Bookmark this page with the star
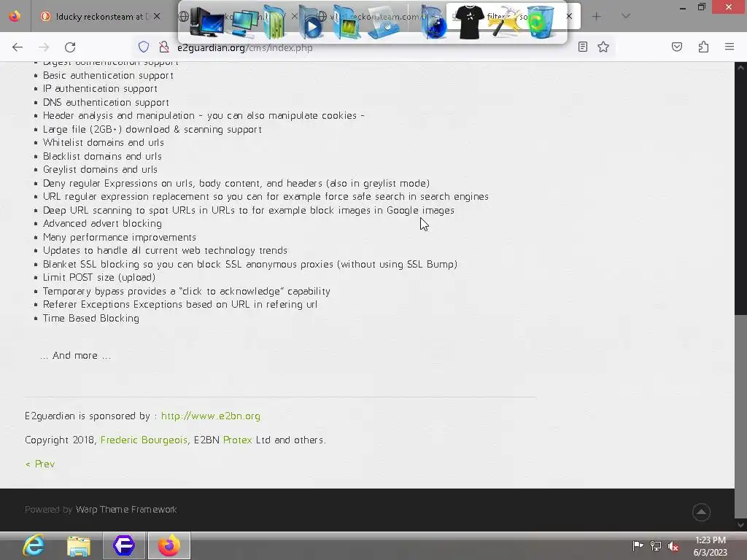The image size is (747, 560). coord(603,47)
